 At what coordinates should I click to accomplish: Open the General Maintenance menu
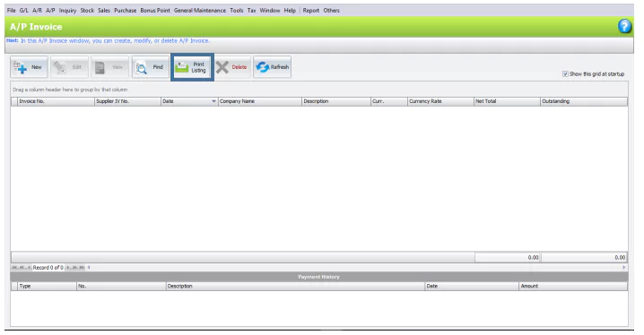click(x=200, y=10)
